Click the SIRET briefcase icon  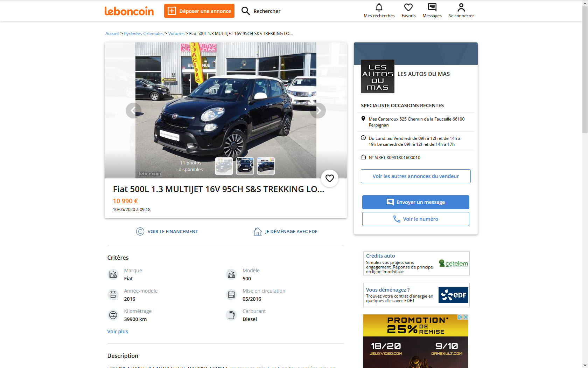coord(363,157)
